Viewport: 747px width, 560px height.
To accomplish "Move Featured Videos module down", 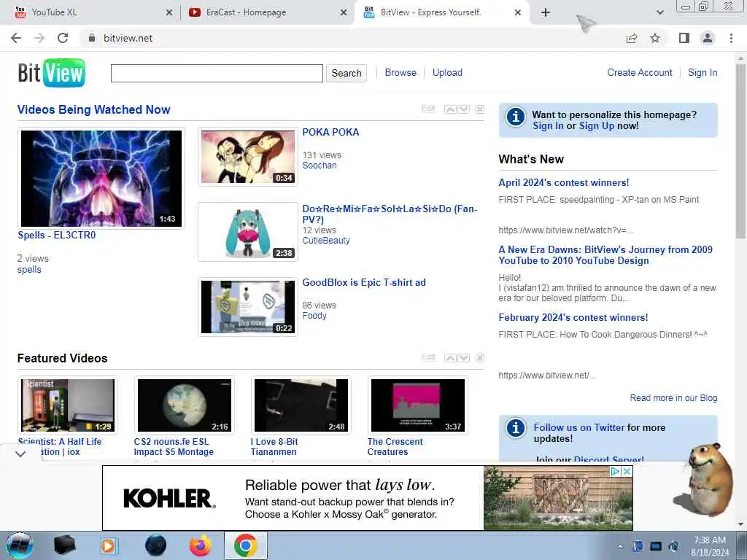I will pos(464,357).
